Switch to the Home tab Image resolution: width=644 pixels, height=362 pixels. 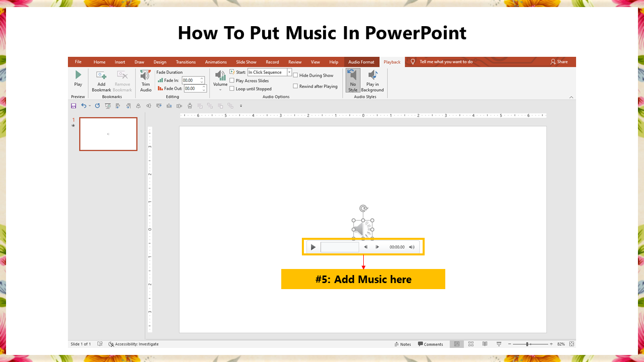(100, 62)
